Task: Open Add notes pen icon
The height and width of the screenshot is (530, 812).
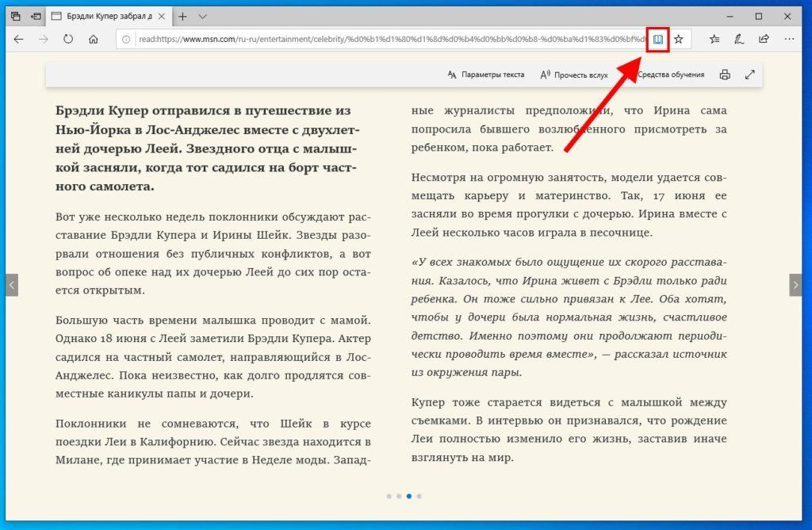Action: click(739, 39)
